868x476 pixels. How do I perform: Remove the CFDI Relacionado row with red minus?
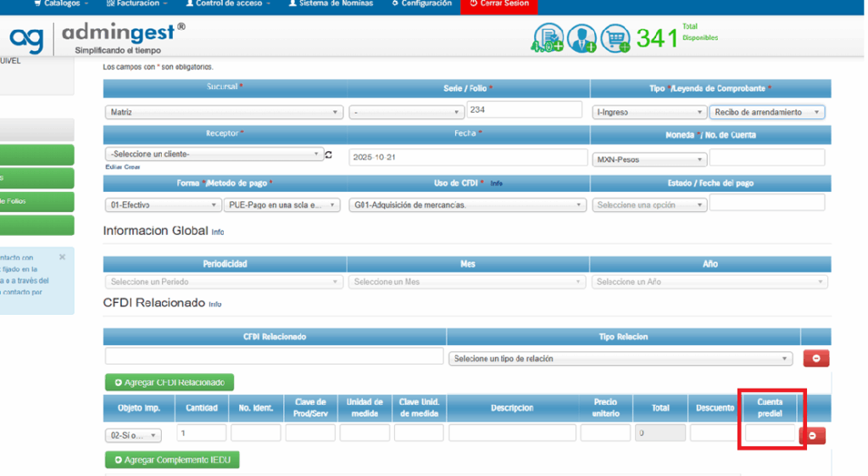click(x=815, y=359)
